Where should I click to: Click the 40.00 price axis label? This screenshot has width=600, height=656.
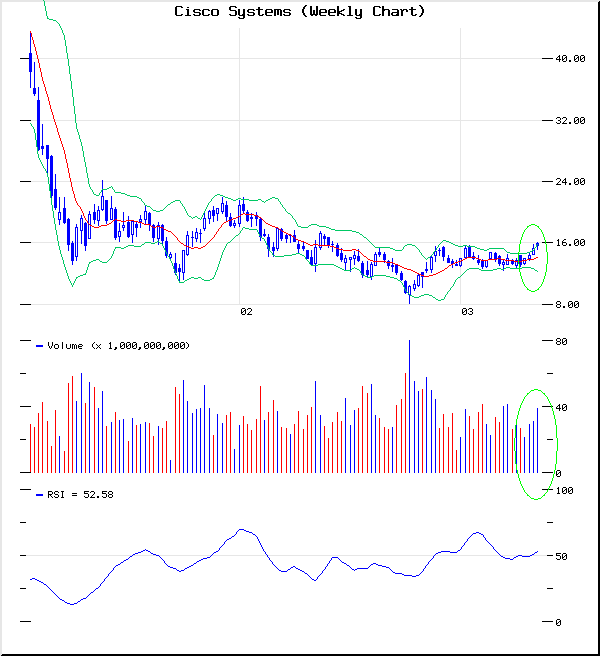[x=570, y=59]
